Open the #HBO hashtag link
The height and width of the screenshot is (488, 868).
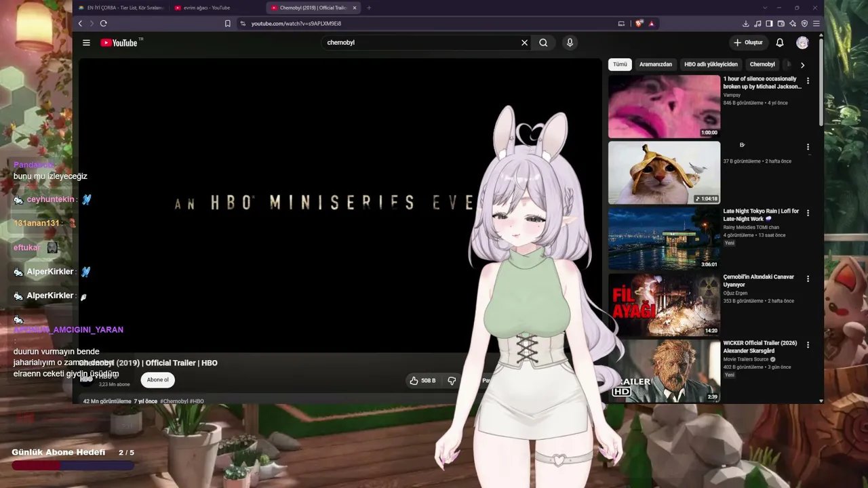[197, 401]
